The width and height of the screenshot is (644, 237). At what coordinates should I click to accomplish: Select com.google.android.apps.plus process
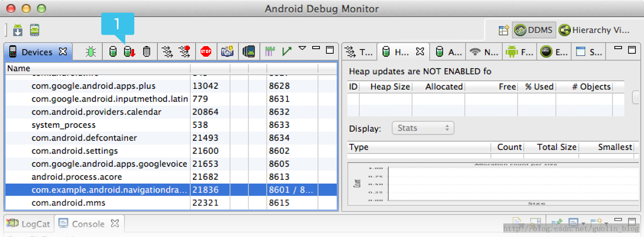pos(171,86)
